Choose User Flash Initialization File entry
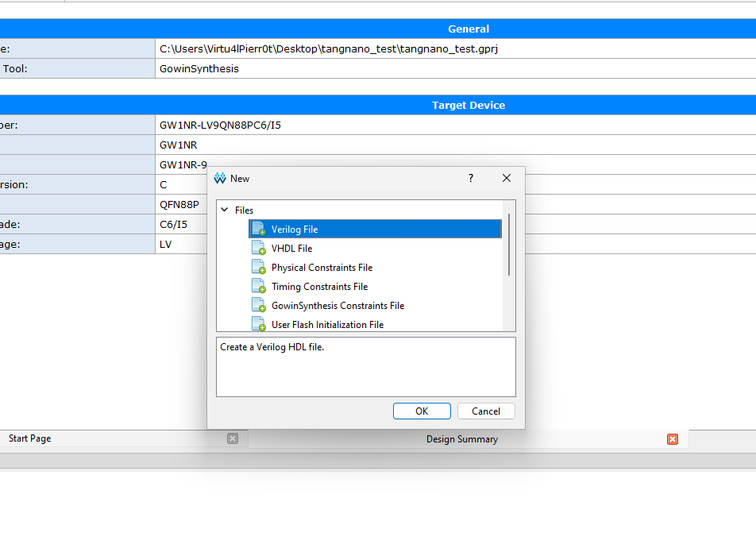The height and width of the screenshot is (556, 756). click(x=327, y=325)
